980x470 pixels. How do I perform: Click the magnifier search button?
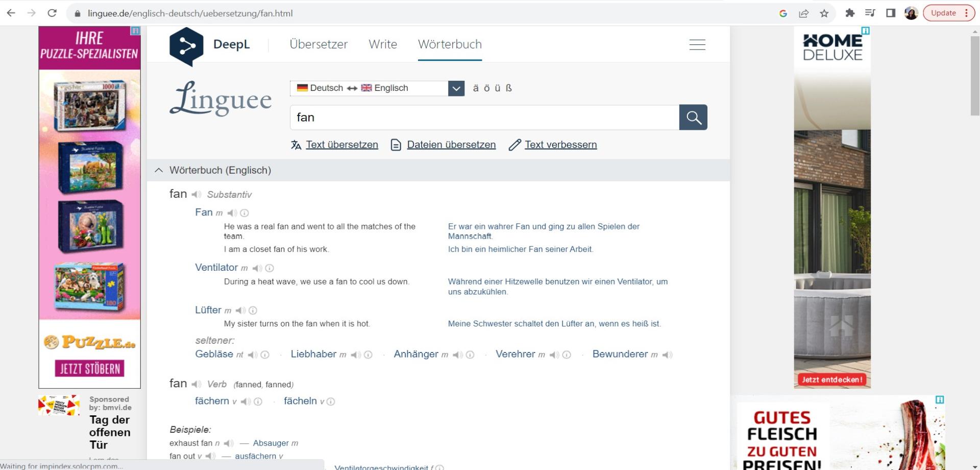(693, 118)
